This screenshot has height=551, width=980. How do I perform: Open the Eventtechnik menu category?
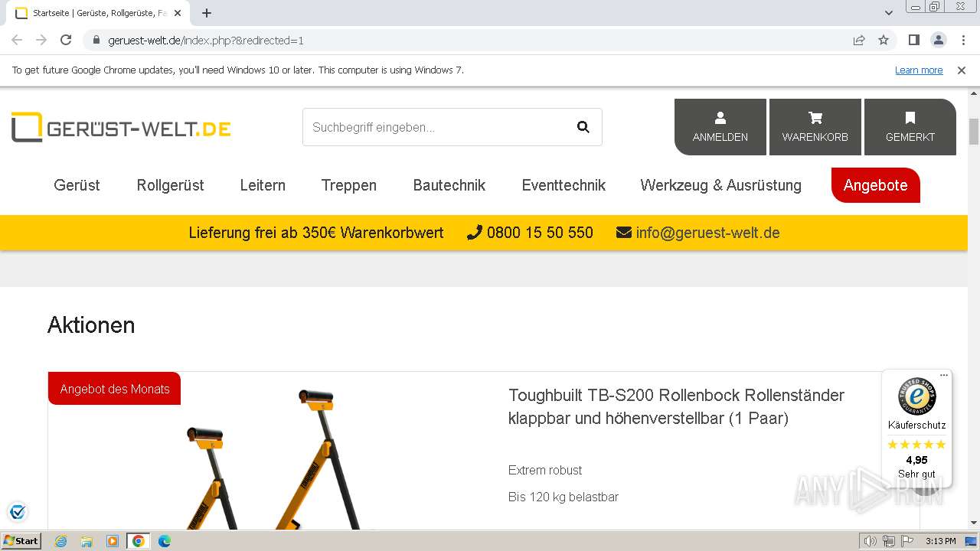coord(563,185)
